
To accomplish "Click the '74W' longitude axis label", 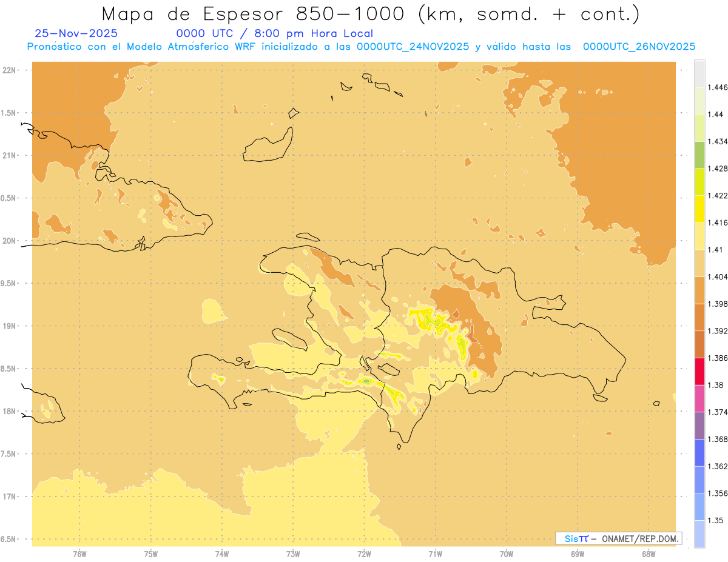I will tap(222, 554).
